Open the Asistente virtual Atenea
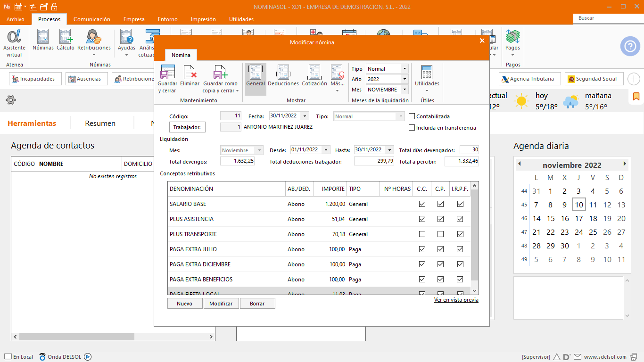Image resolution: width=644 pixels, height=362 pixels. click(x=14, y=43)
